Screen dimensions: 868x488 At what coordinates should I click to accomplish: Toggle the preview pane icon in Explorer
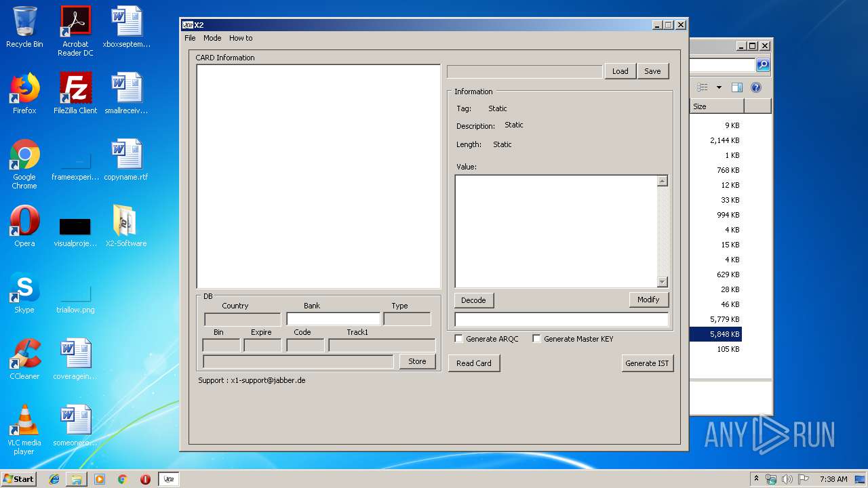[737, 87]
